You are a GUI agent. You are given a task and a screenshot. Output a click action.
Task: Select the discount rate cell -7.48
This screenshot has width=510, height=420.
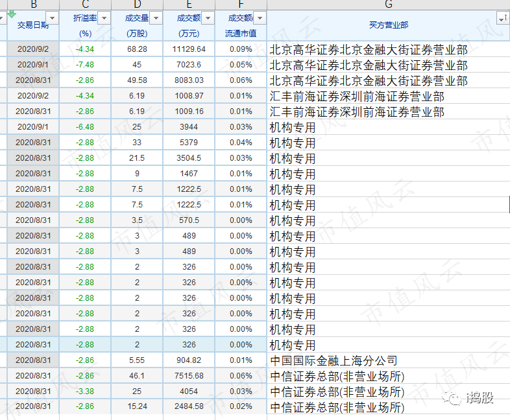85,65
